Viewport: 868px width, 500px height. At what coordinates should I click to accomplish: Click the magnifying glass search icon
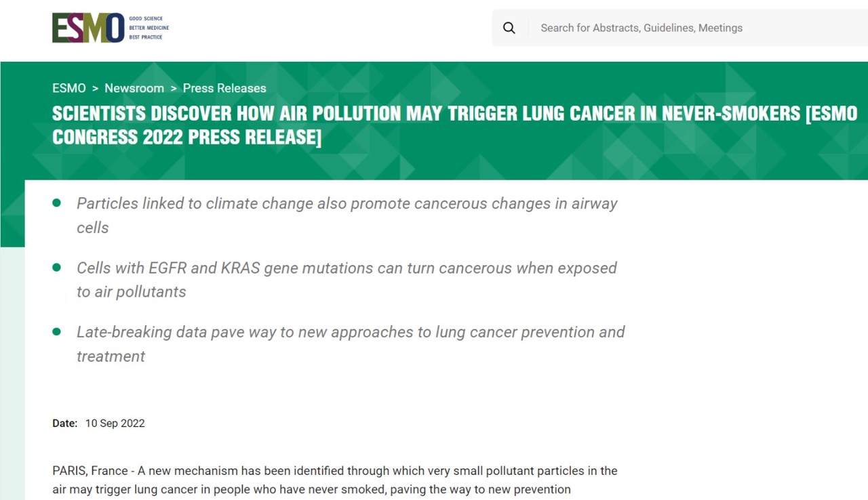pos(509,28)
